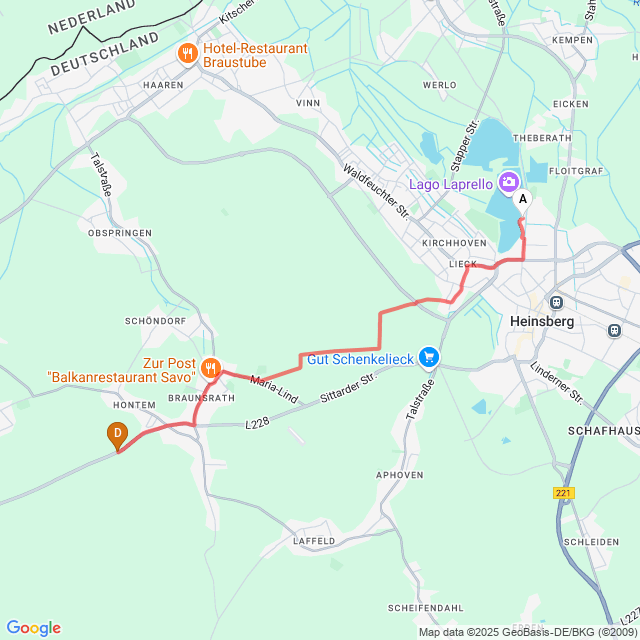Select the Aphoven place label
The height and width of the screenshot is (640, 640).
400,475
